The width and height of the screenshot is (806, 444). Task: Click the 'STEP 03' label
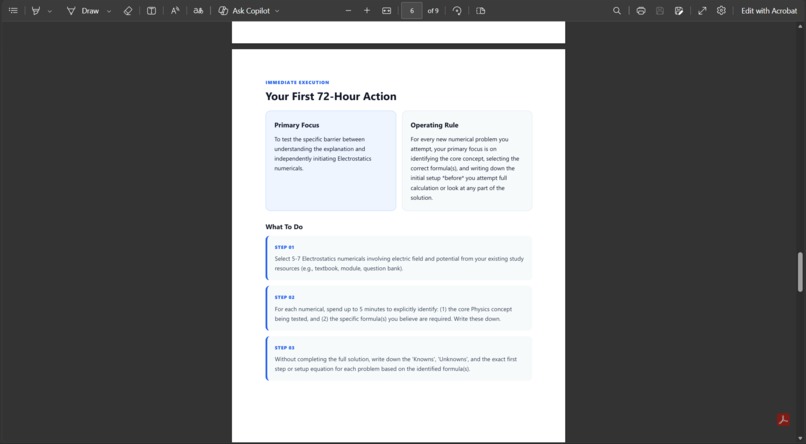click(284, 347)
